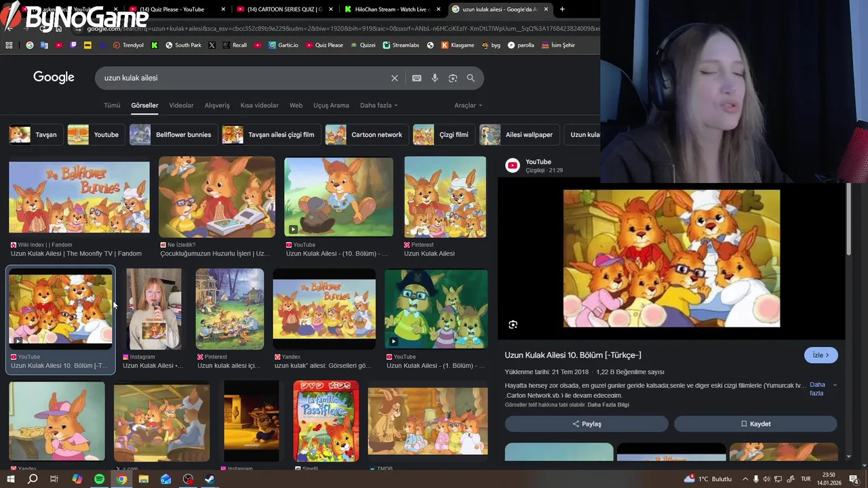Open the Copilot icon in taskbar

77,479
